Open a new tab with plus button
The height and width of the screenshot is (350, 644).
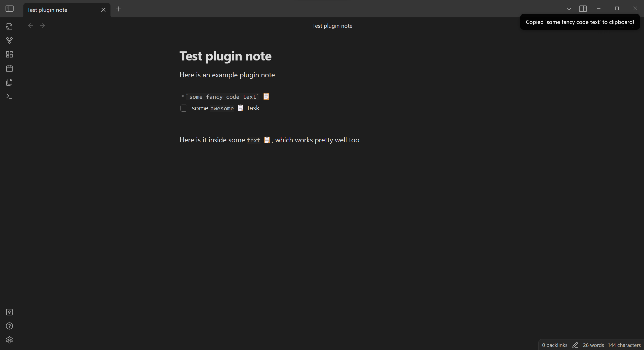click(119, 9)
